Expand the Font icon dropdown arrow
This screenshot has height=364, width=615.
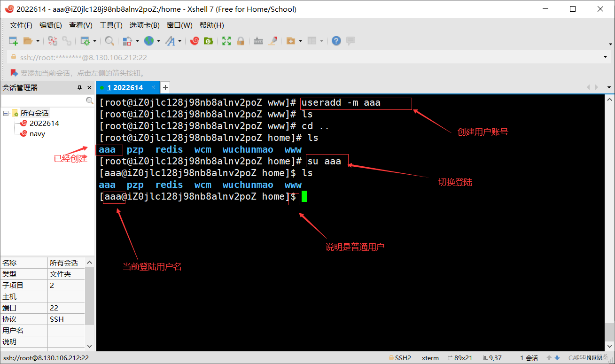tap(180, 41)
